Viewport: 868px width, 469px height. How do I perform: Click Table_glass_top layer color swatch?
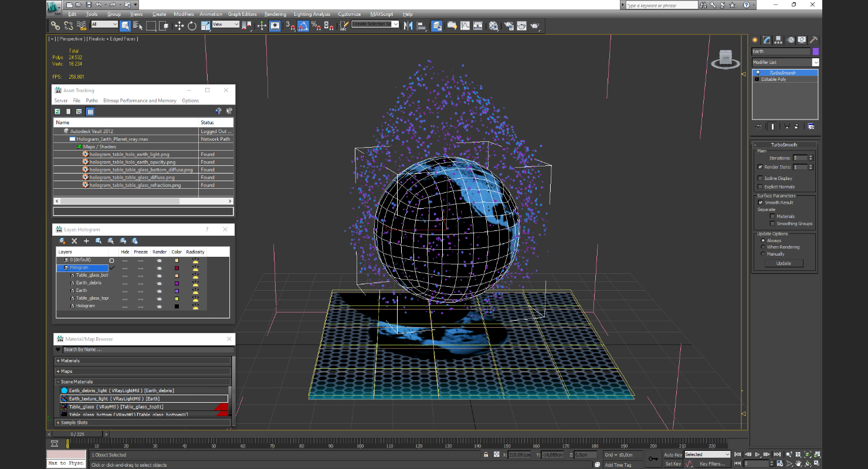pyautogui.click(x=177, y=298)
